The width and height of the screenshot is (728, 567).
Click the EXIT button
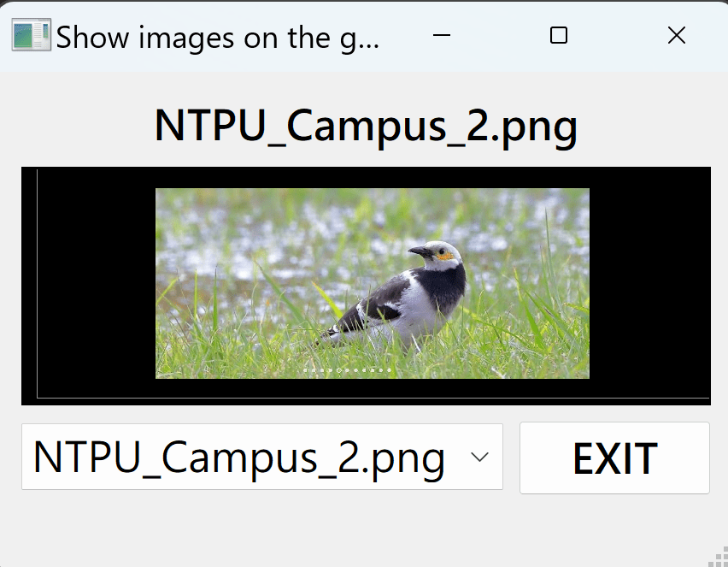click(614, 458)
